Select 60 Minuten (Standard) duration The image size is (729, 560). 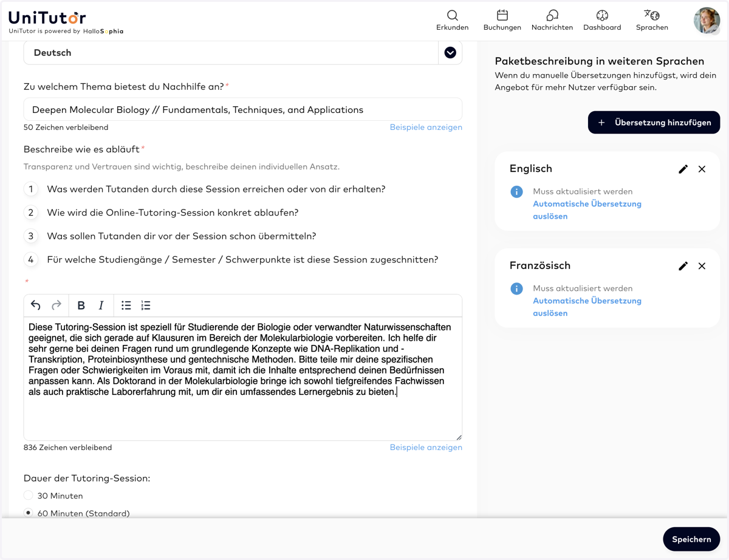29,513
